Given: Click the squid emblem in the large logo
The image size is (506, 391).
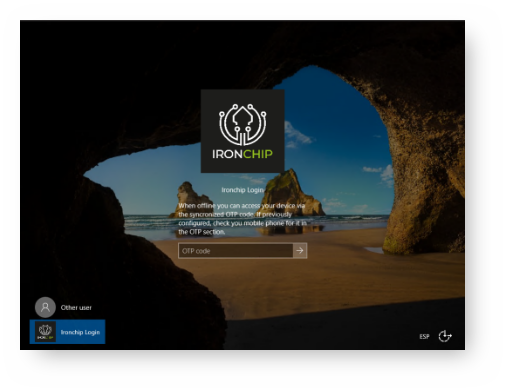Looking at the screenshot, I should (243, 125).
